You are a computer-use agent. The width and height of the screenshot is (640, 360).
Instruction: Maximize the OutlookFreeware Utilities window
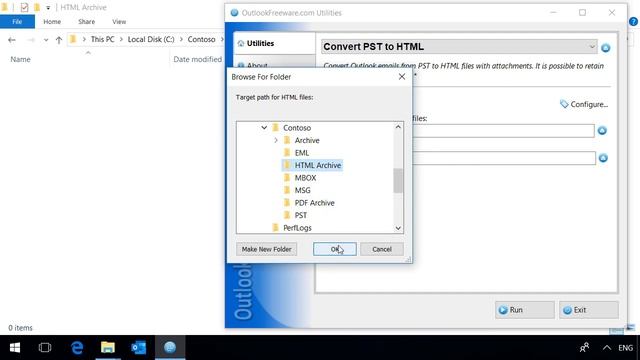582,13
